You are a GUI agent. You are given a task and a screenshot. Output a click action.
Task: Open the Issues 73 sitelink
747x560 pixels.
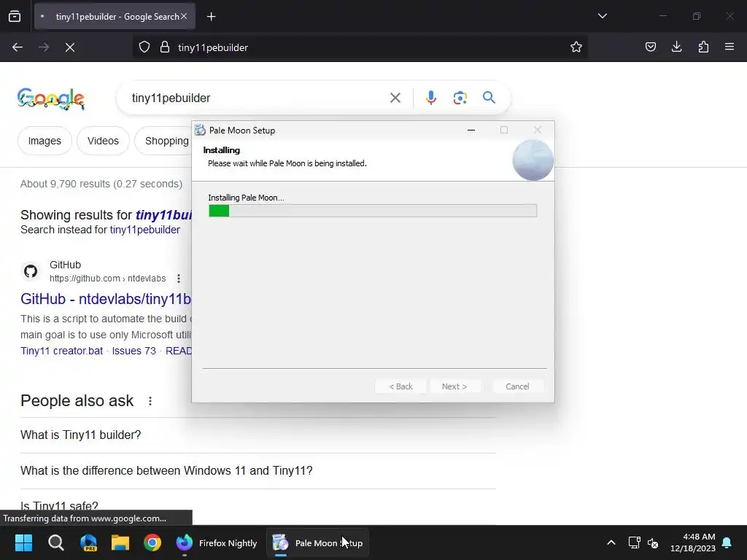point(134,351)
